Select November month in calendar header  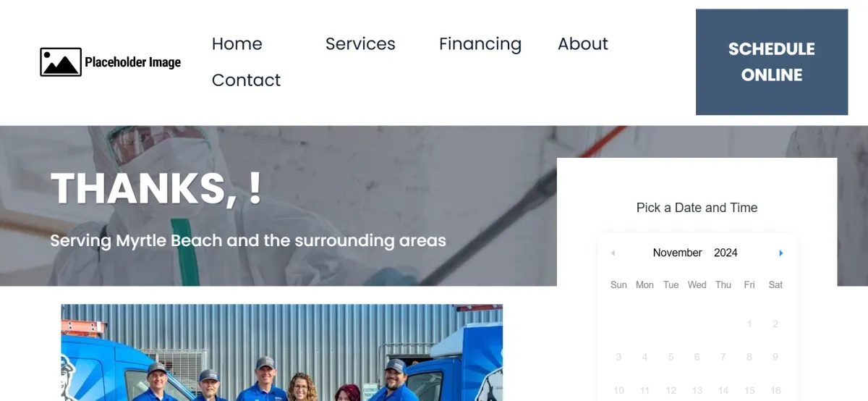(677, 253)
